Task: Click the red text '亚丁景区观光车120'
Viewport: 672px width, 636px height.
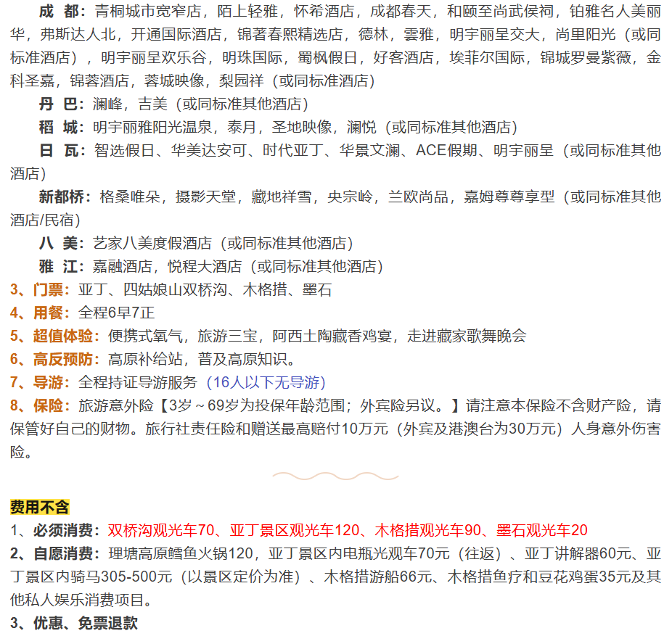Action: (x=295, y=531)
